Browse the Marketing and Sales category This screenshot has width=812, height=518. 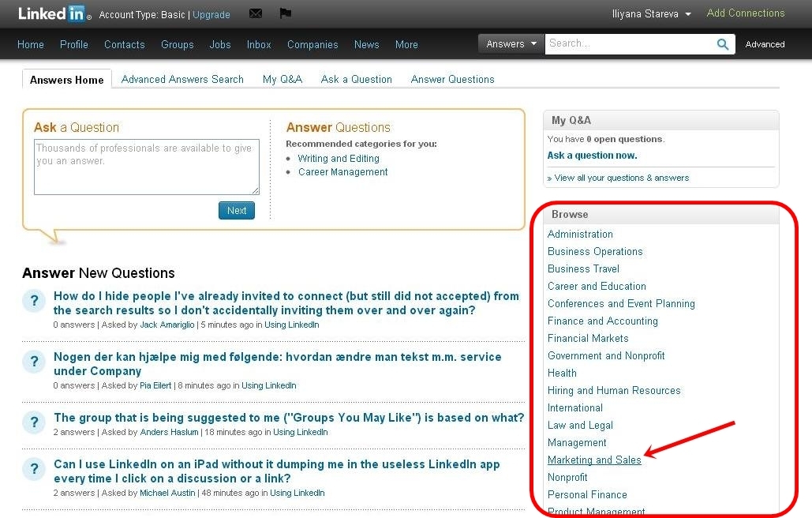coord(594,460)
